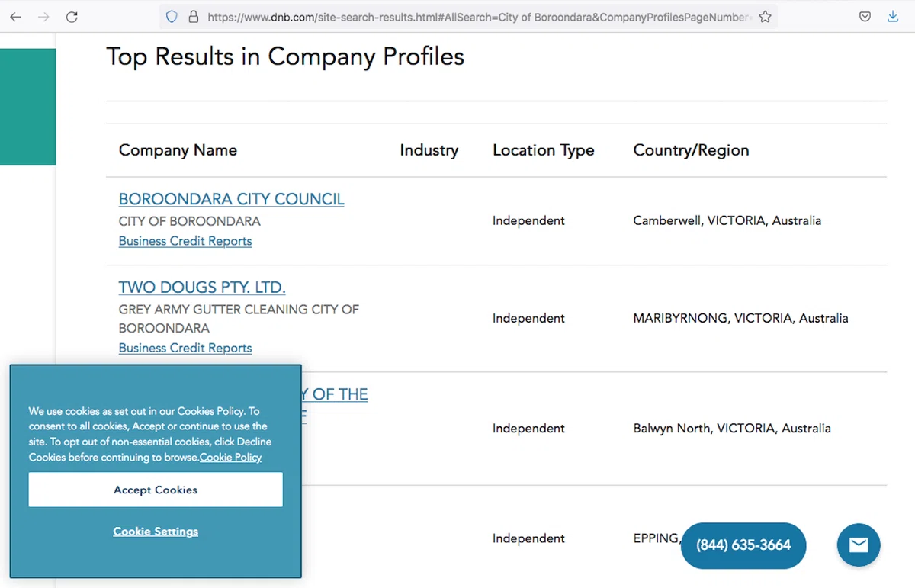
Task: Open Boroondara City Council Business Credit Reports
Action: [185, 241]
